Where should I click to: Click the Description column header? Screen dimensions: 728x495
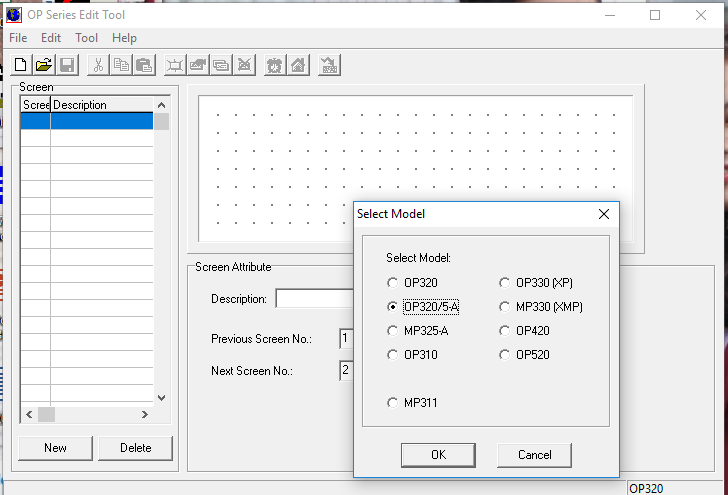point(102,105)
